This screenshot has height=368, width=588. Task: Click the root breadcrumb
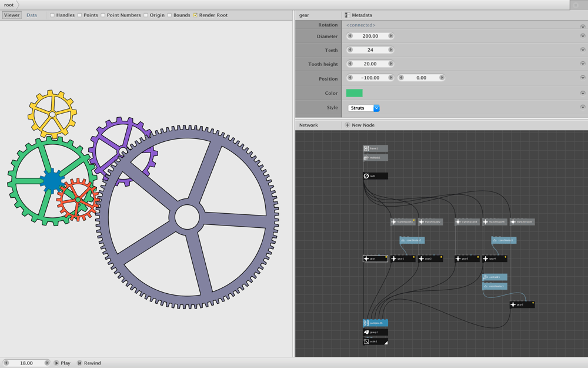(9, 5)
